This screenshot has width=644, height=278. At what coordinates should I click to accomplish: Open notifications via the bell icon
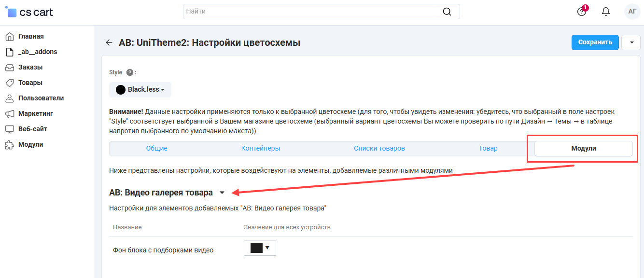click(x=605, y=11)
